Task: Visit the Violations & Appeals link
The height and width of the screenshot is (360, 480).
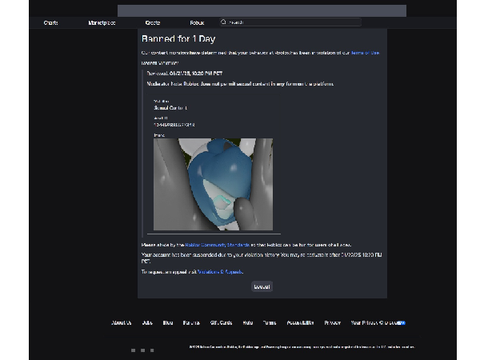Action: tap(220, 272)
